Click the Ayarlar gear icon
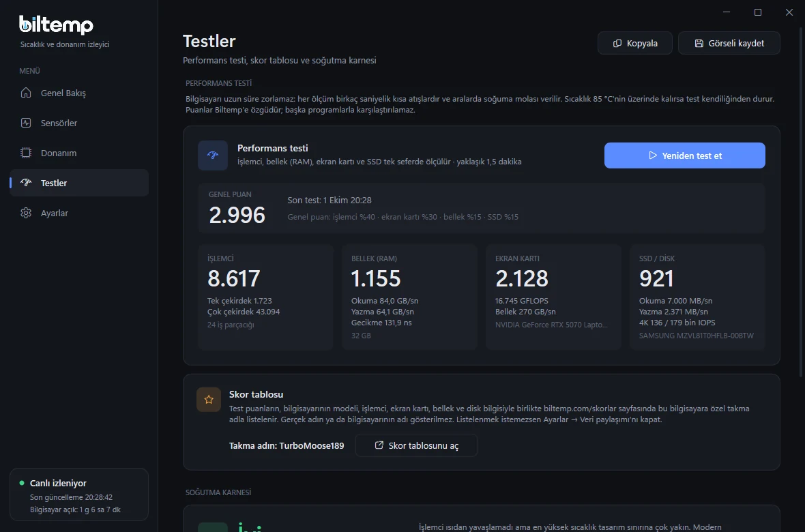Screen dimensions: 805x532 [26, 213]
